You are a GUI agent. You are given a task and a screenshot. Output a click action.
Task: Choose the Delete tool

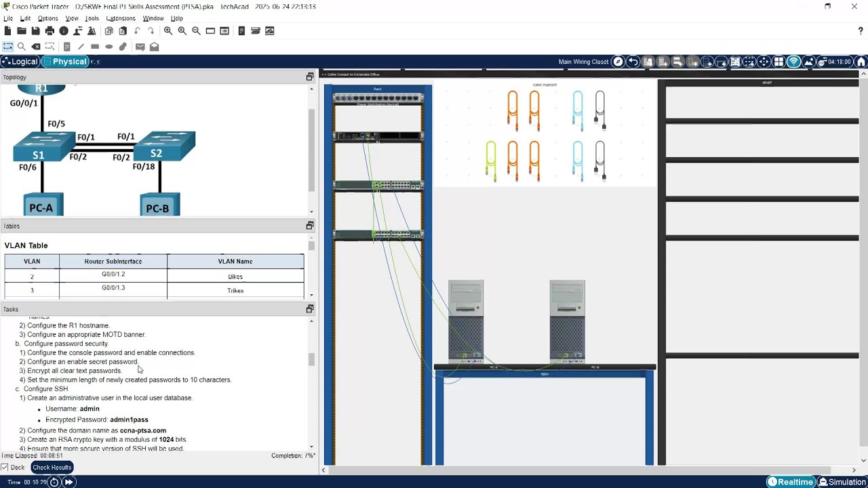click(36, 47)
